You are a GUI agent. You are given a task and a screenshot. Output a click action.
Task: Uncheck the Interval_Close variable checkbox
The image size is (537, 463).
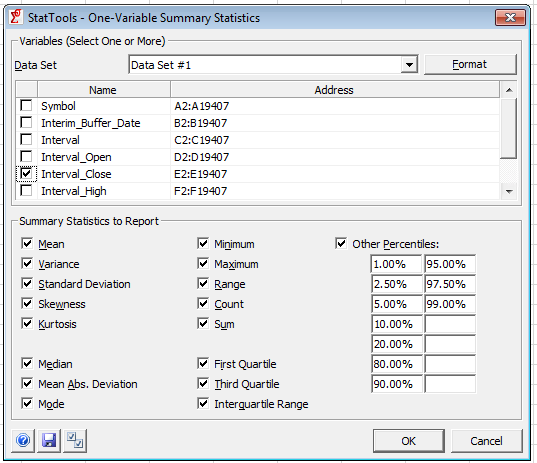click(26, 174)
